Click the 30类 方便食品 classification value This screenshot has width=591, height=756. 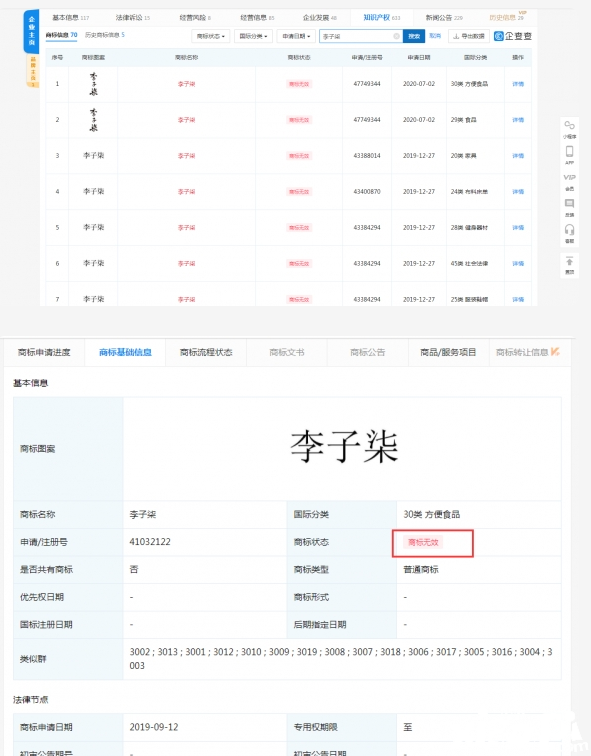(431, 514)
